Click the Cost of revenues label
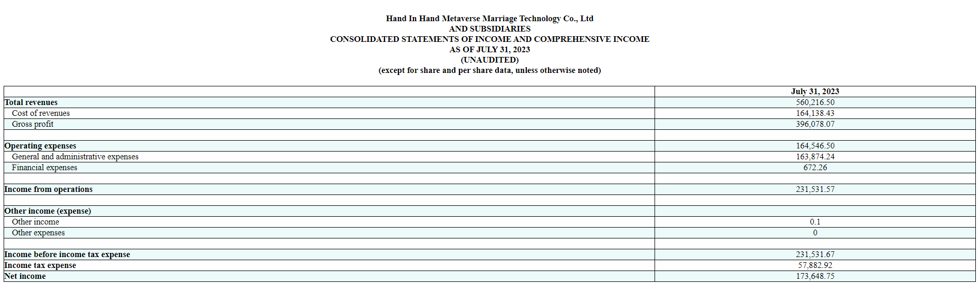This screenshot has height=285, width=980. pos(41,113)
